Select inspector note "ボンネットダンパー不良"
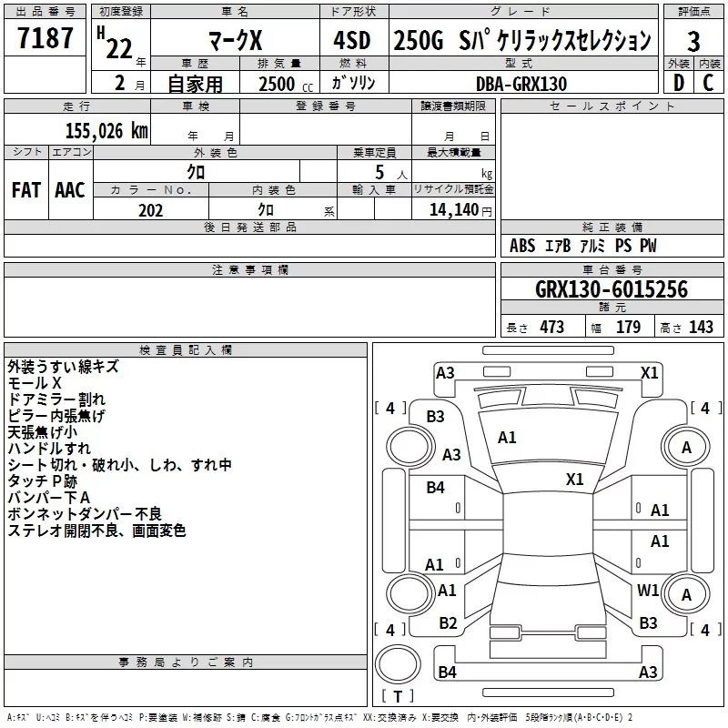This screenshot has width=728, height=728. (x=85, y=514)
